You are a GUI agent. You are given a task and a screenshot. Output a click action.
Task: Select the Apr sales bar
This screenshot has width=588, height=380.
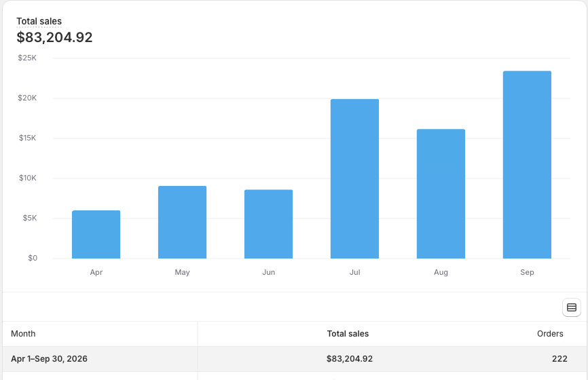pyautogui.click(x=96, y=234)
